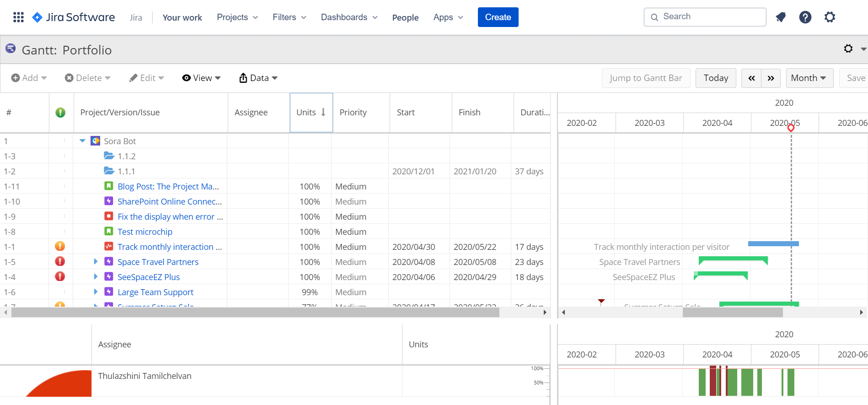Go to next timeline period
Viewport: 868px width, 405px height.
(771, 78)
